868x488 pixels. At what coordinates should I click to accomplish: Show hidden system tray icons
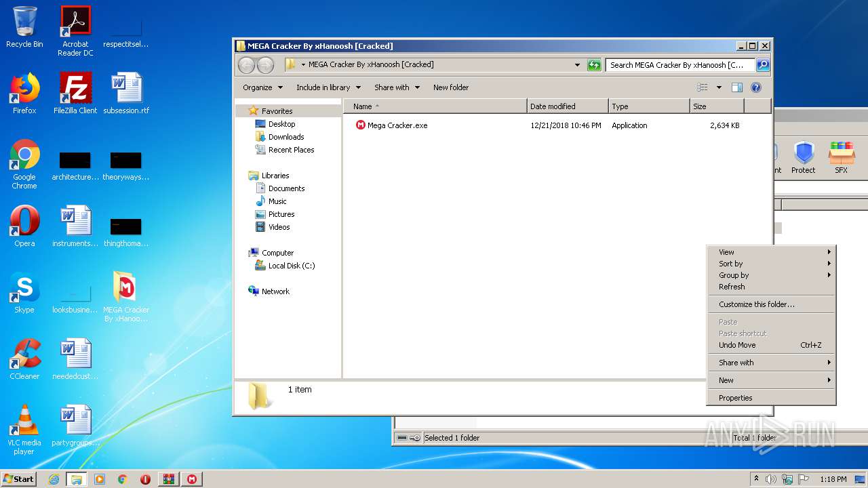757,479
